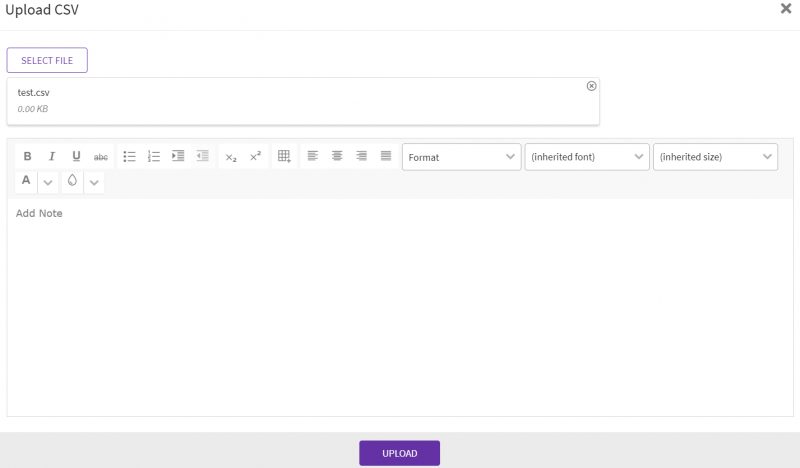Click into the Add Note text area

coord(400,300)
